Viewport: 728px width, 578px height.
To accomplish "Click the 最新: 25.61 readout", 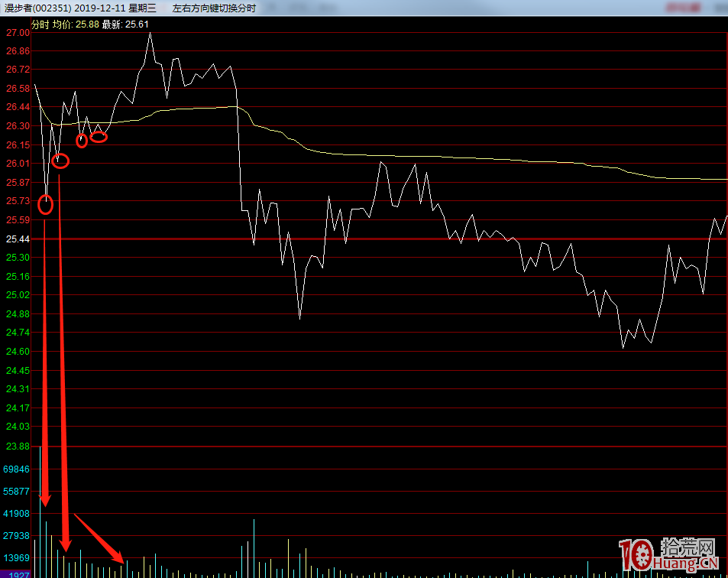I will [125, 24].
